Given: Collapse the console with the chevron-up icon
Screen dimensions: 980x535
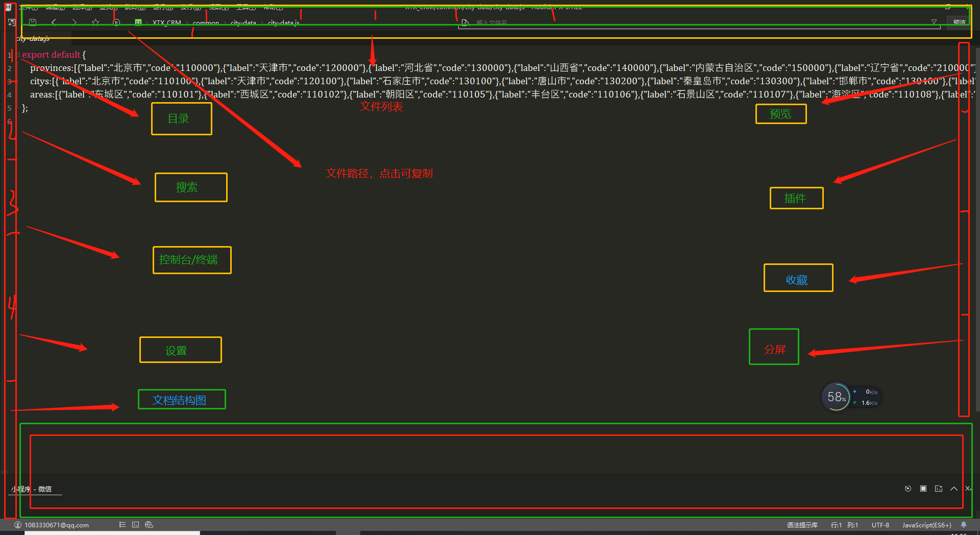Looking at the screenshot, I should 954,489.
